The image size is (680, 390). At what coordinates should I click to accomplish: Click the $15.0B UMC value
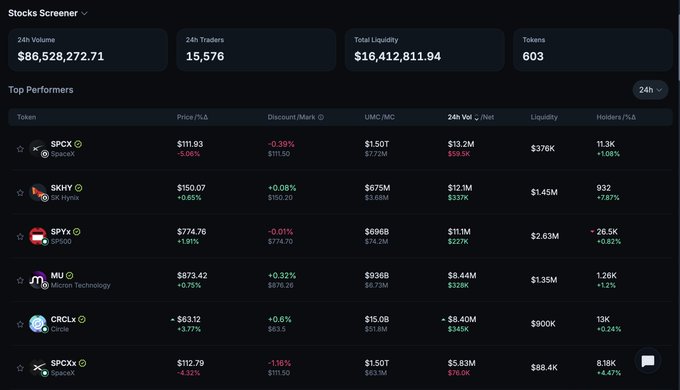[377, 319]
